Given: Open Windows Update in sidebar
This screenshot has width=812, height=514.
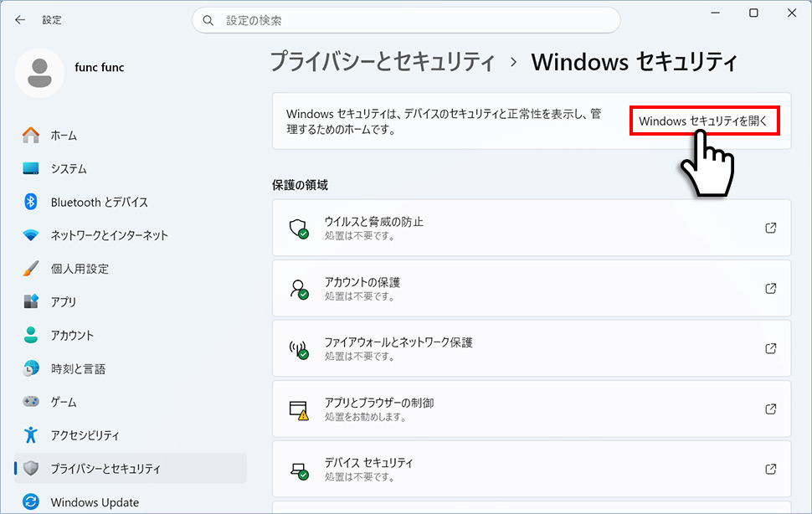Looking at the screenshot, I should coord(131,501).
